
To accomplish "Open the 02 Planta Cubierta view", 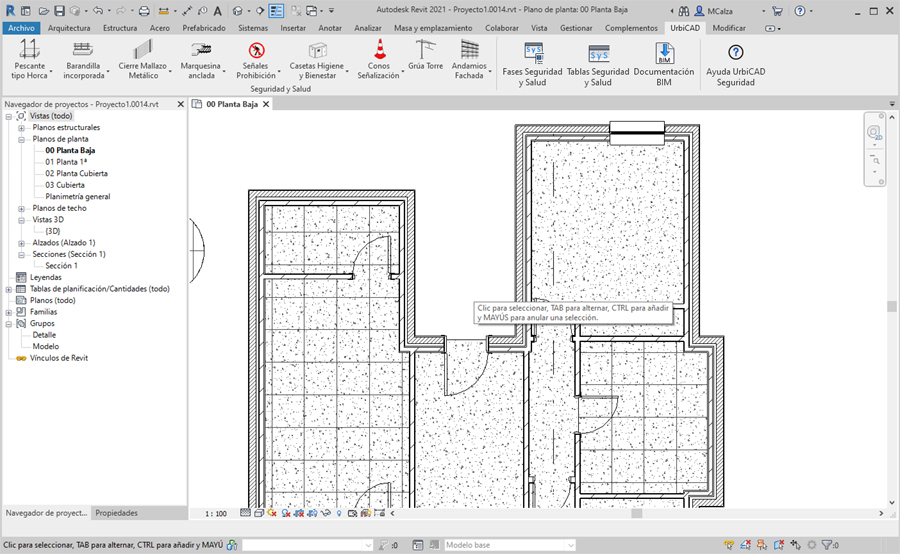I will [x=76, y=174].
